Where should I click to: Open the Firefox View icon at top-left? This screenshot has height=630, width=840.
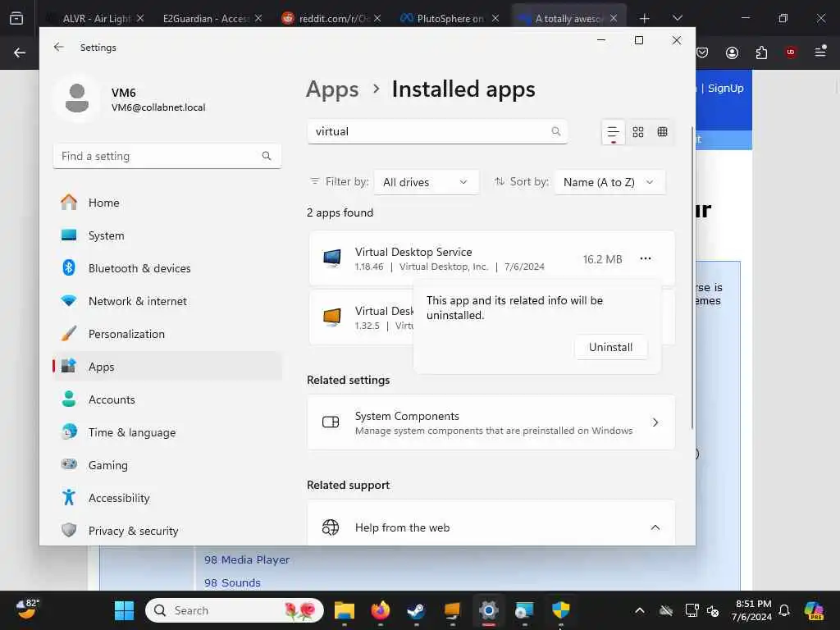(16, 18)
